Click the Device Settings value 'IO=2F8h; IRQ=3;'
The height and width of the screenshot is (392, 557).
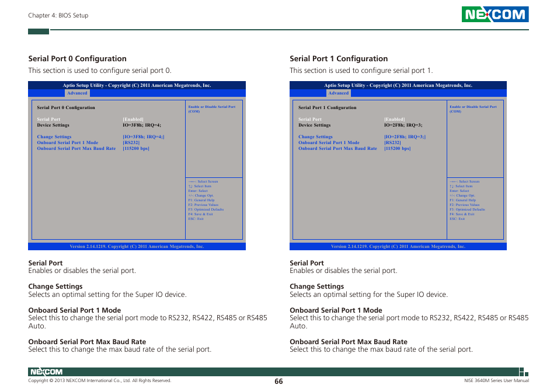tap(403, 125)
